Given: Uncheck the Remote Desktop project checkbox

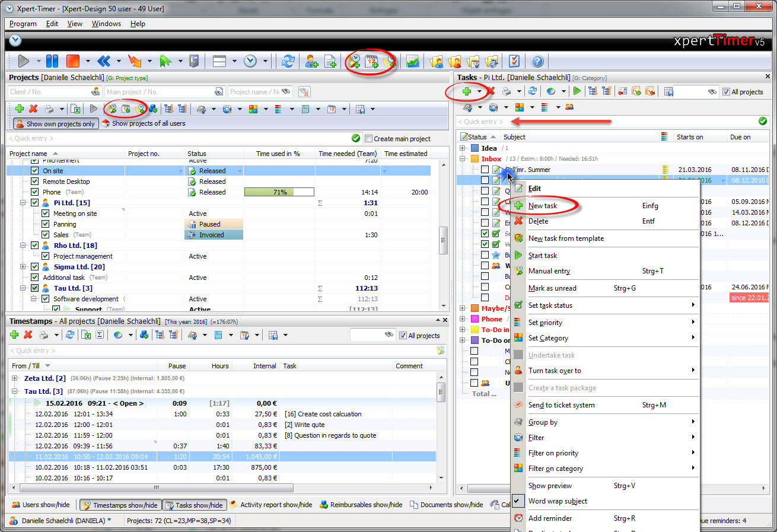Looking at the screenshot, I should (35, 181).
